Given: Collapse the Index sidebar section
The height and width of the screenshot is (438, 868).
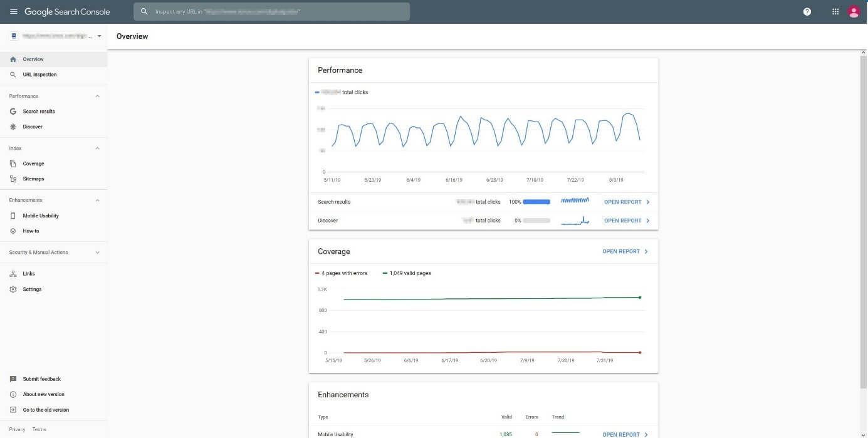Looking at the screenshot, I should (97, 149).
